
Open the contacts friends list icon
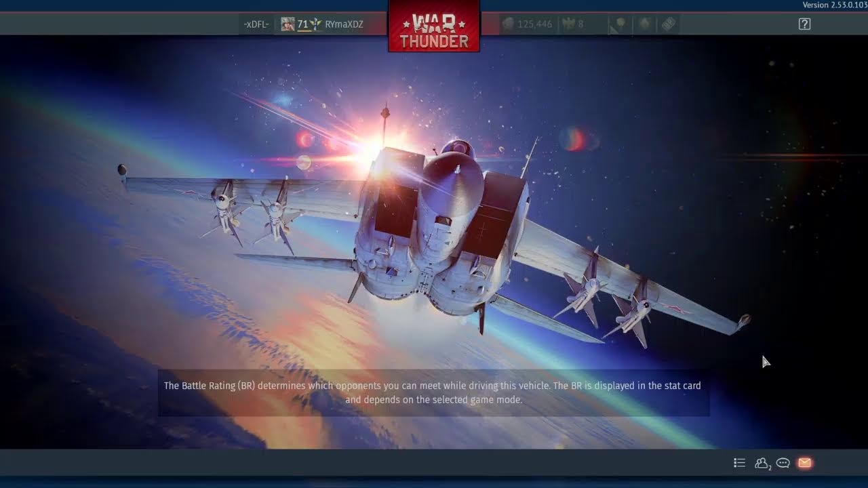point(762,463)
